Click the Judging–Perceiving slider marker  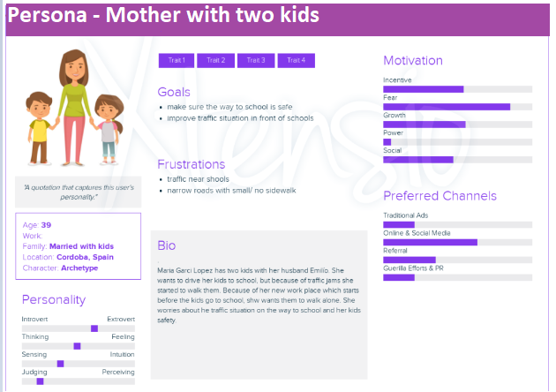coord(40,381)
